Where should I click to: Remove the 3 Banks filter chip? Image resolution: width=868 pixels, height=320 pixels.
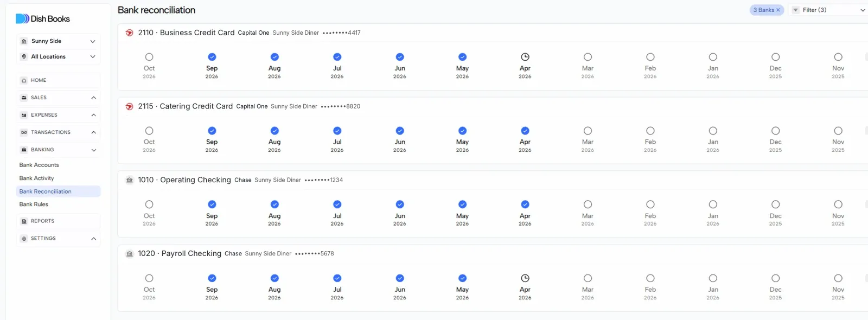click(778, 10)
